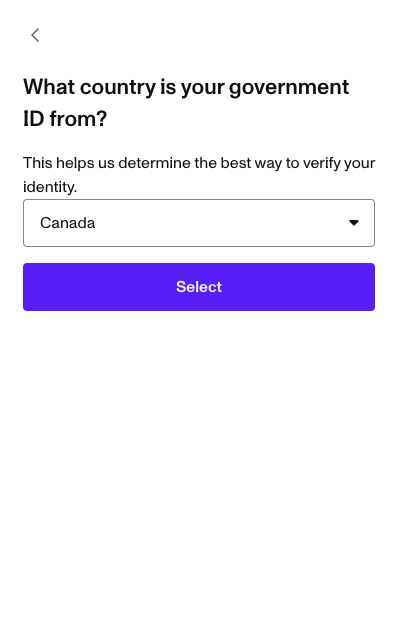This screenshot has width=393, height=644.
Task: Click the empty middle area of the country select box
Action: pyautogui.click(x=222, y=223)
